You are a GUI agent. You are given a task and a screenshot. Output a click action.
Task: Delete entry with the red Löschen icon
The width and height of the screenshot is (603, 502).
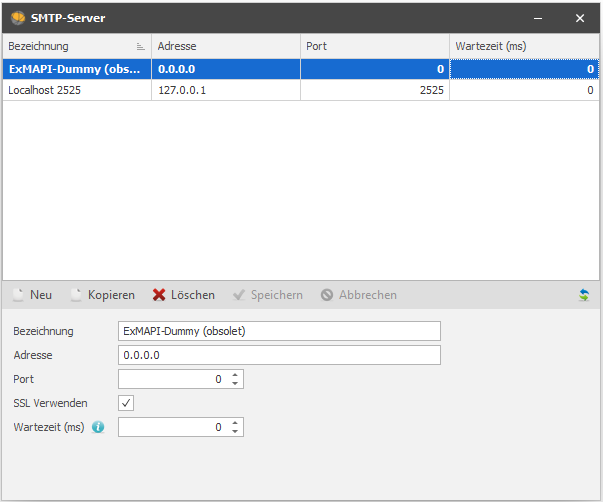tap(183, 295)
